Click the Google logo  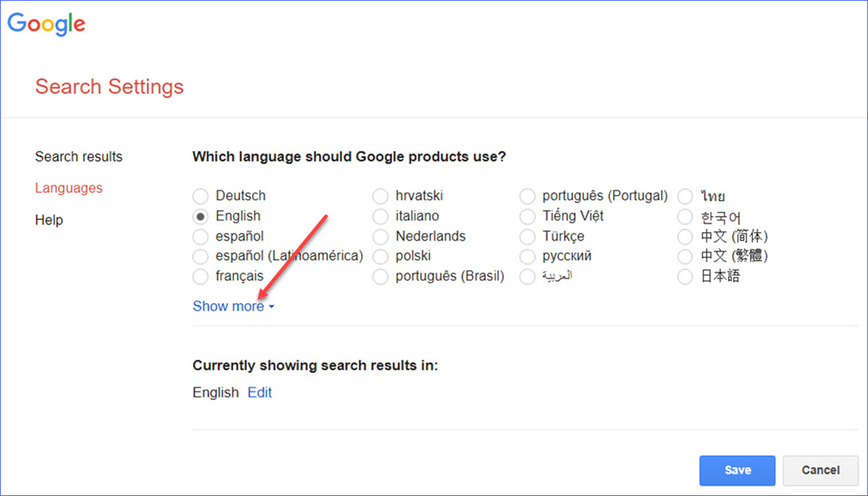47,24
